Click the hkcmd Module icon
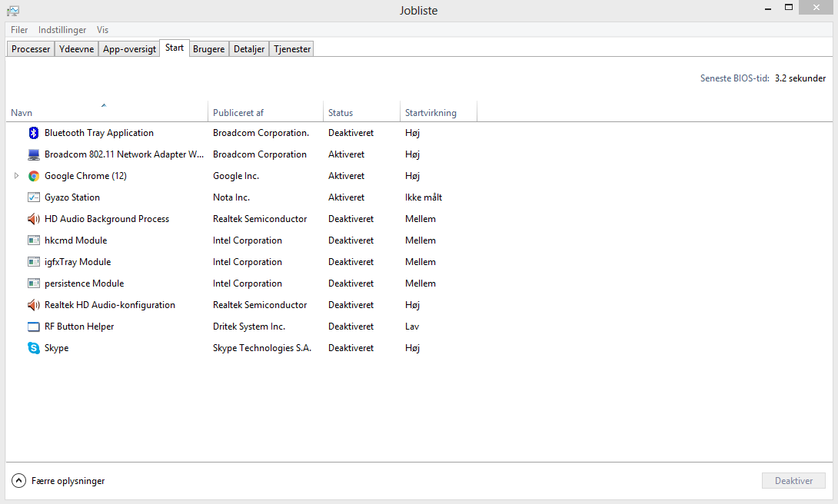Image resolution: width=838 pixels, height=504 pixels. [x=34, y=240]
